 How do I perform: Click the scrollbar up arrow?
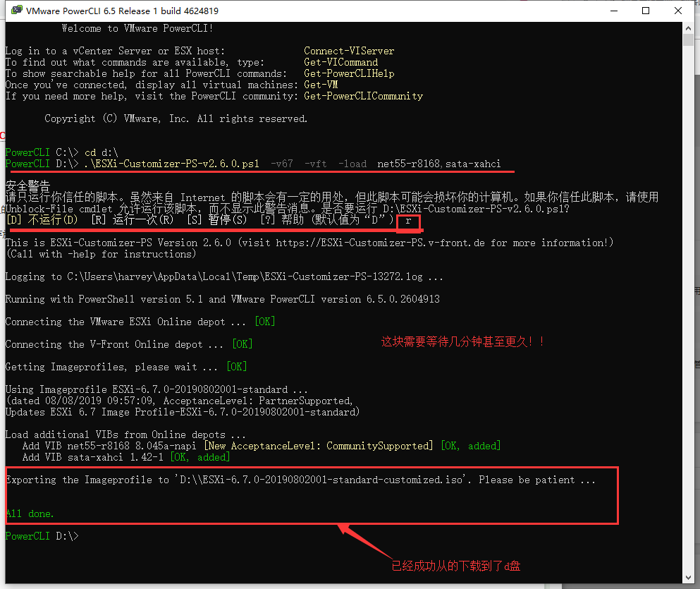click(x=688, y=28)
